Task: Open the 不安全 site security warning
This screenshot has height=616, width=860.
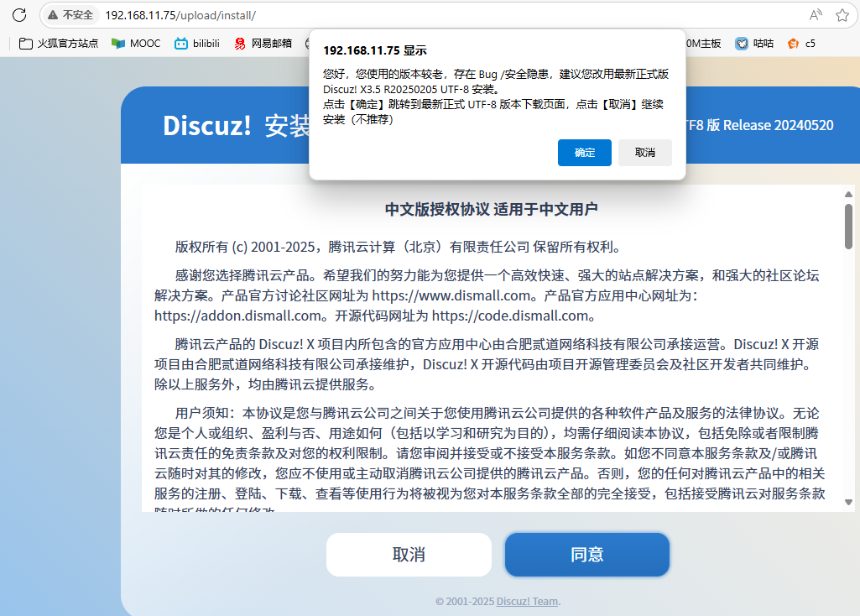Action: (70, 15)
